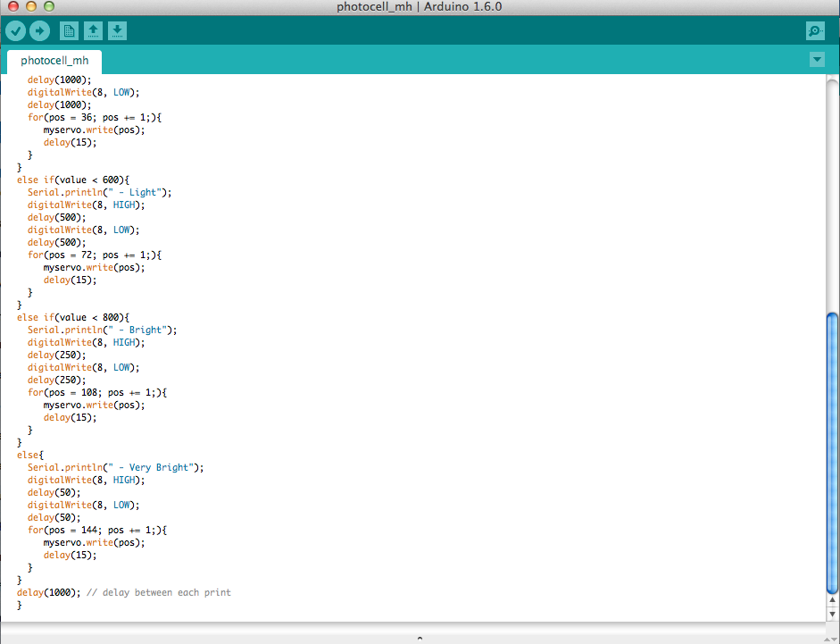Click 'delay(1000);' on the top line

[60, 79]
